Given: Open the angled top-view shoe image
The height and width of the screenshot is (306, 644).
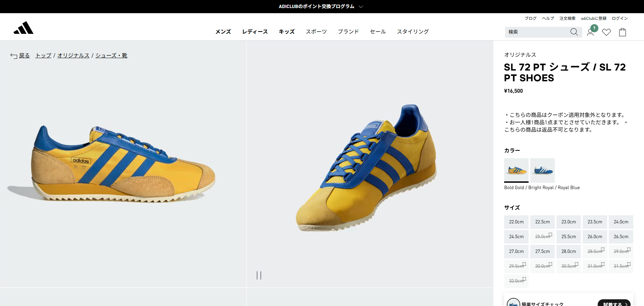Looking at the screenshot, I should point(370,164).
